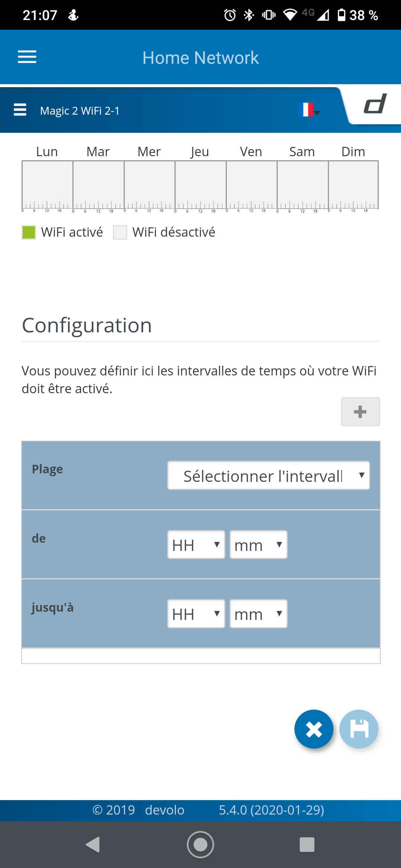Expand the Sélectionner l'intervalle dropdown

[x=268, y=476]
